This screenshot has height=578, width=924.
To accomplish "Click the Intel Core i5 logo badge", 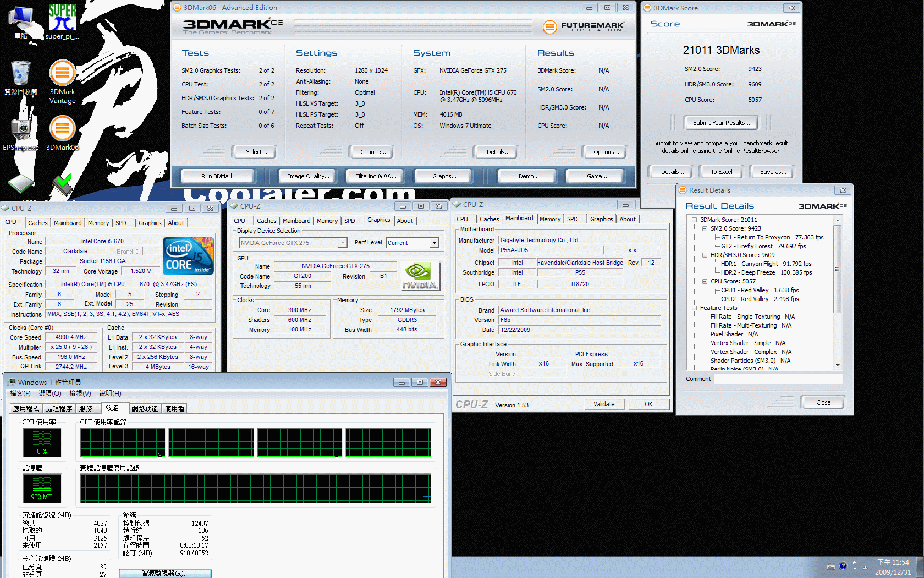I will click(x=188, y=256).
